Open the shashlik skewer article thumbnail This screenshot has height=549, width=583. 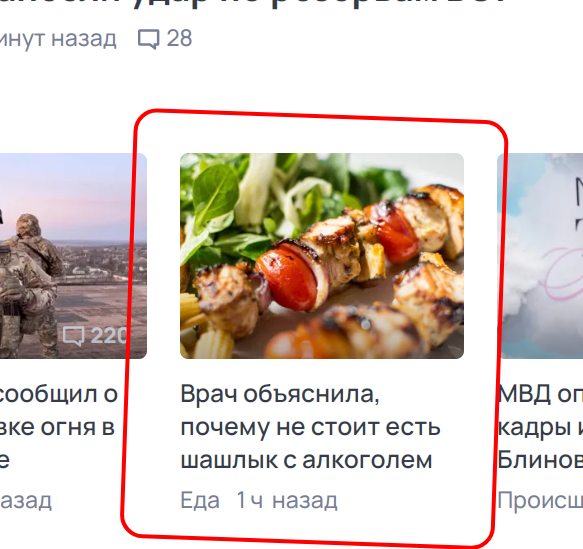[322, 256]
